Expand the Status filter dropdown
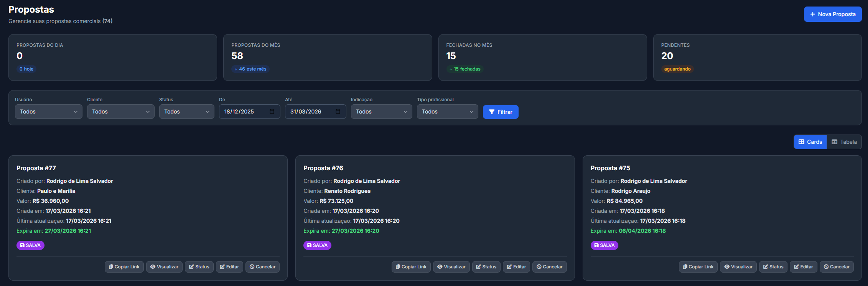The height and width of the screenshot is (286, 868). pos(187,112)
